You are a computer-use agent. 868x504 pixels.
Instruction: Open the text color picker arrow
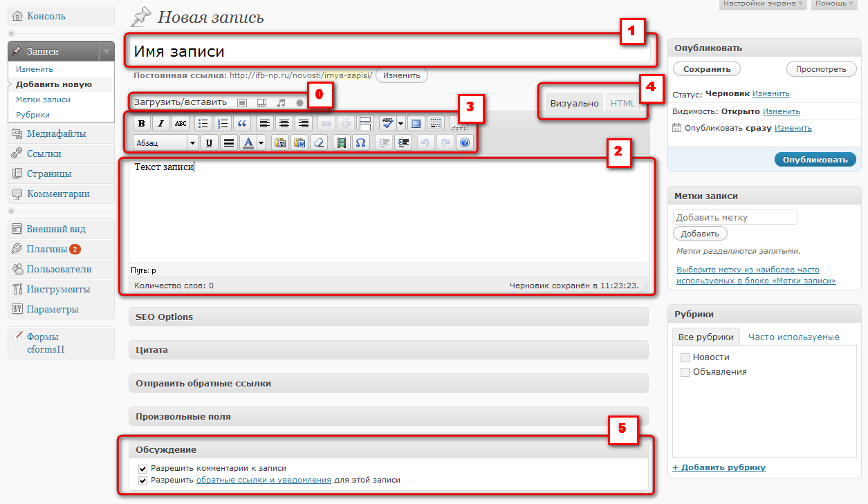point(261,143)
